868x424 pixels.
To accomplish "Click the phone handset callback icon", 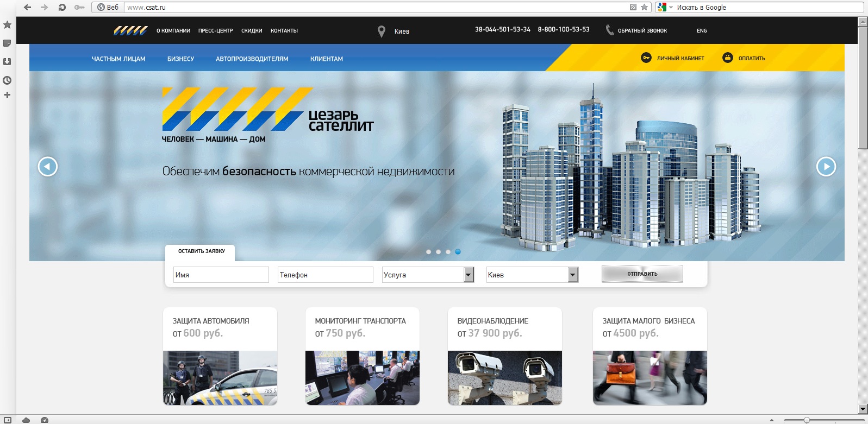I will [610, 30].
